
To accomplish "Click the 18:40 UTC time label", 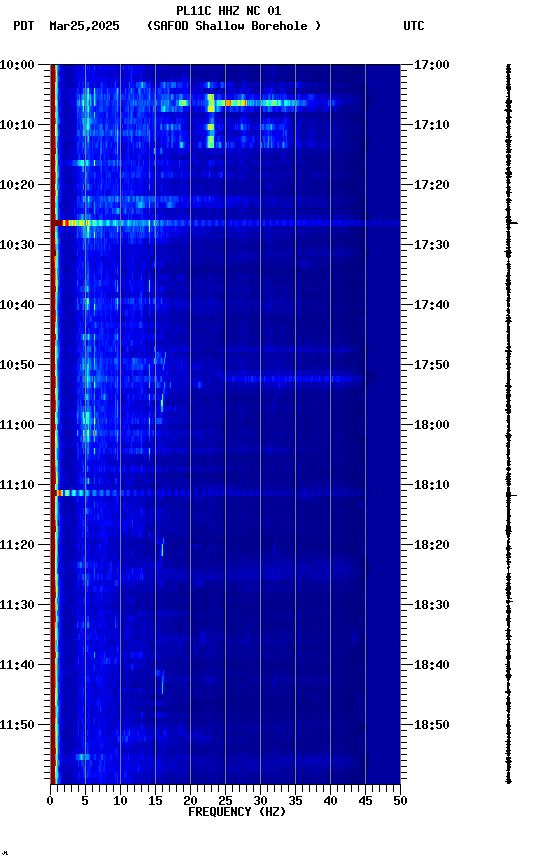I will point(432,665).
